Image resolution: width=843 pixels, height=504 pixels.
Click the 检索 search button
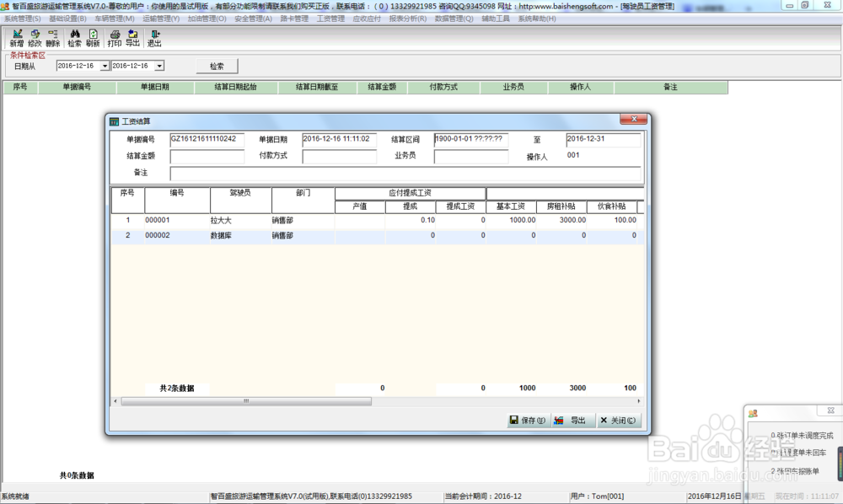[217, 66]
